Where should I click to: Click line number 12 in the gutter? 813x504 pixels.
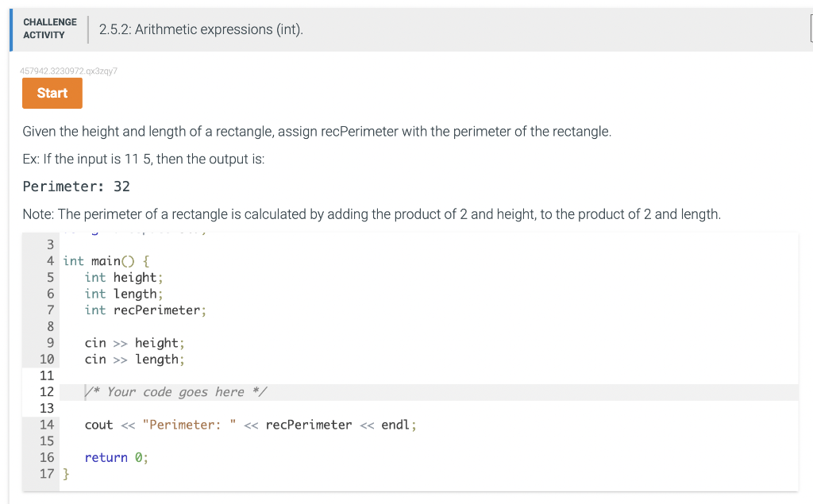click(47, 391)
